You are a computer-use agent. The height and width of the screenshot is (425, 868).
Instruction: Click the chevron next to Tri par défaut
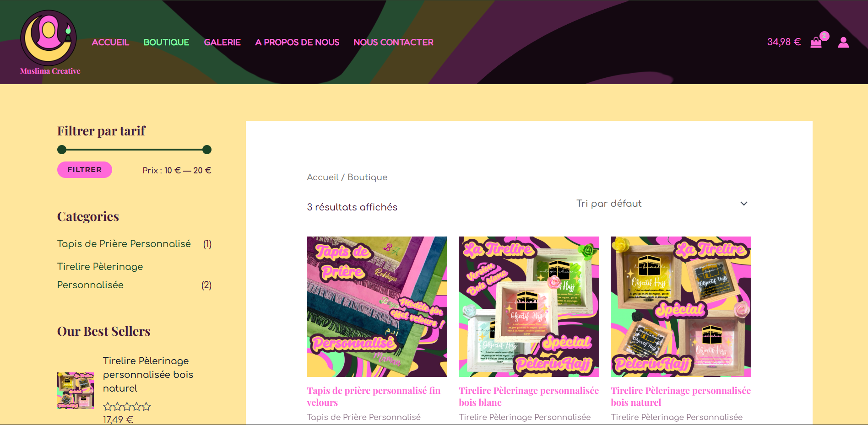click(x=744, y=203)
